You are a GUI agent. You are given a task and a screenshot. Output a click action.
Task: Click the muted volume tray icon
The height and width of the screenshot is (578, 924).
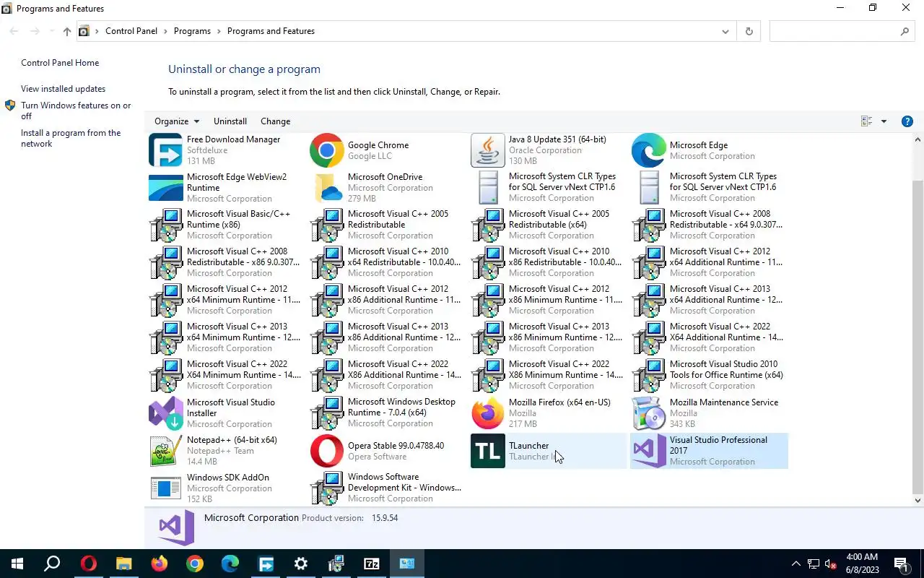click(830, 564)
